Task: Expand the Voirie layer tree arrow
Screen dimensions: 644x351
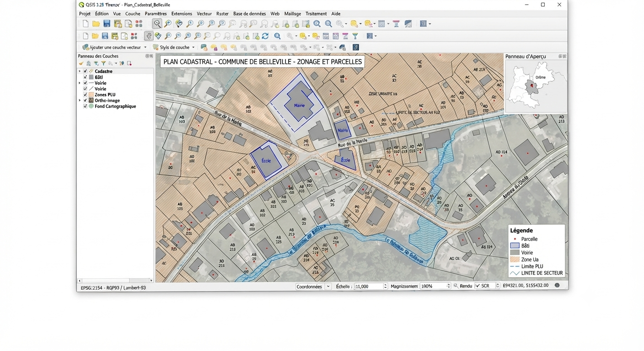Action: tap(80, 83)
